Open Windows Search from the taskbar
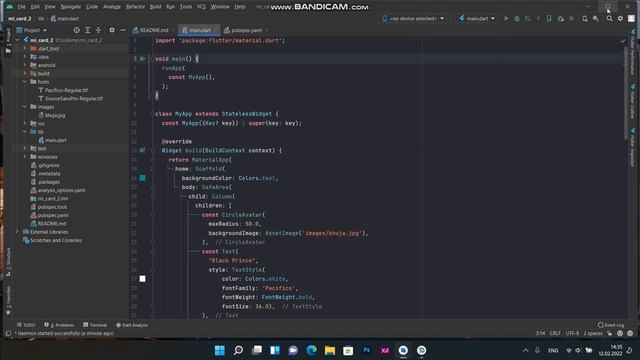This screenshot has height=360, width=640. (x=238, y=350)
